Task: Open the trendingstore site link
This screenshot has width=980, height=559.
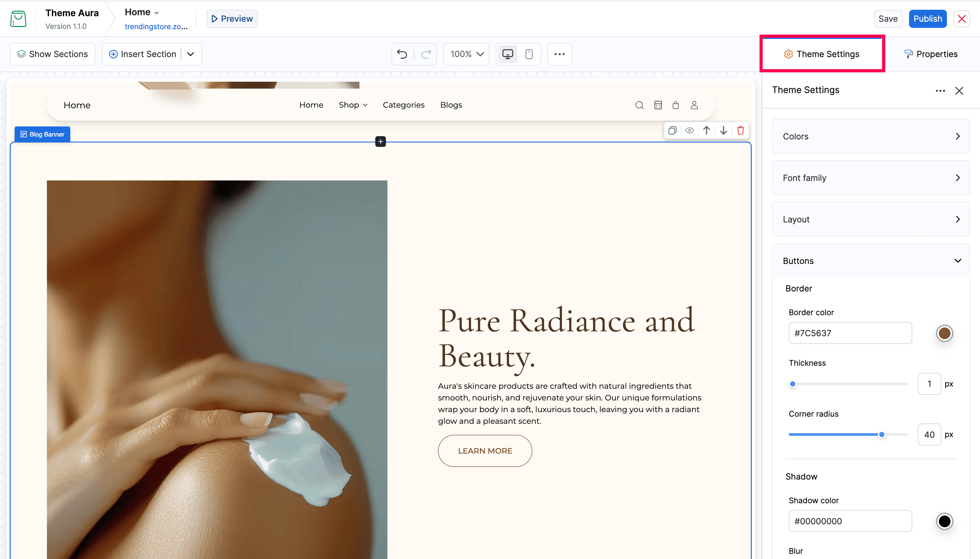Action: (156, 27)
